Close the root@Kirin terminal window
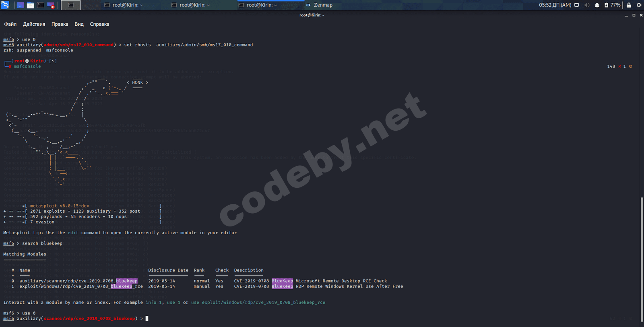644x327 pixels. point(641,15)
